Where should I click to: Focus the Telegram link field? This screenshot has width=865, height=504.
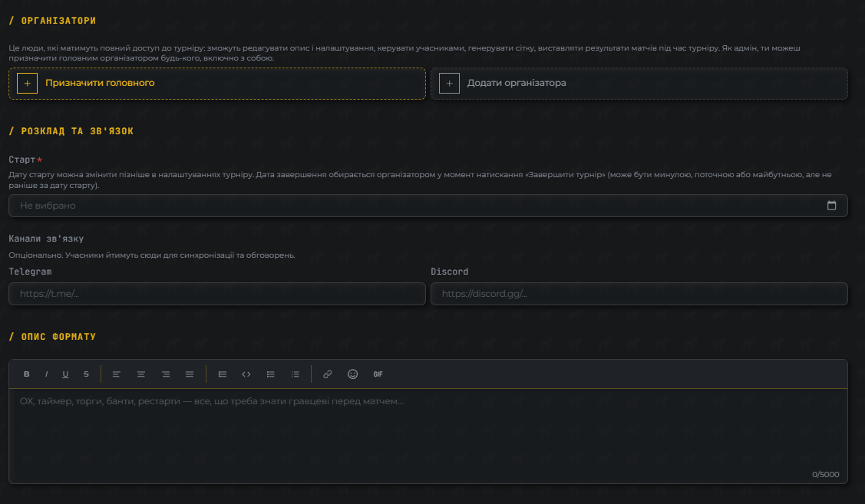click(216, 293)
